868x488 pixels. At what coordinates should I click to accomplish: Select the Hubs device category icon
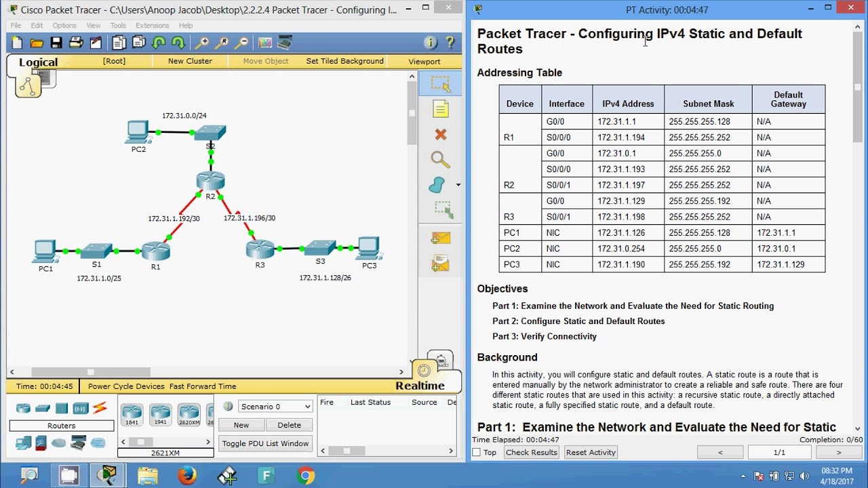62,408
